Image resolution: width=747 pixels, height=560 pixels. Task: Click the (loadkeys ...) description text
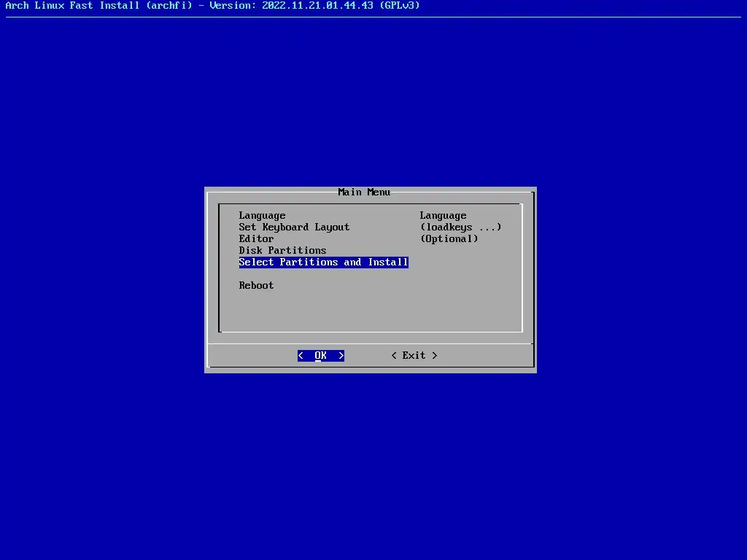tap(461, 227)
